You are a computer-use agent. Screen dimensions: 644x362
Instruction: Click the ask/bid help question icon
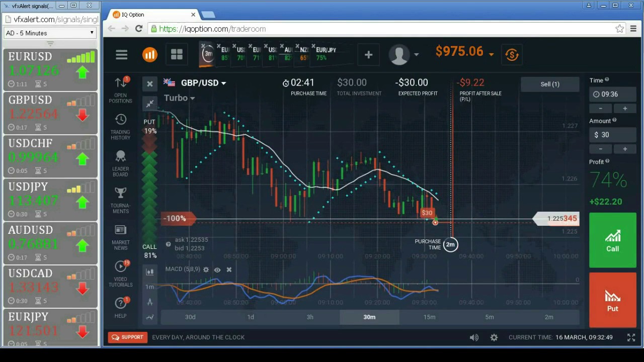[168, 244]
